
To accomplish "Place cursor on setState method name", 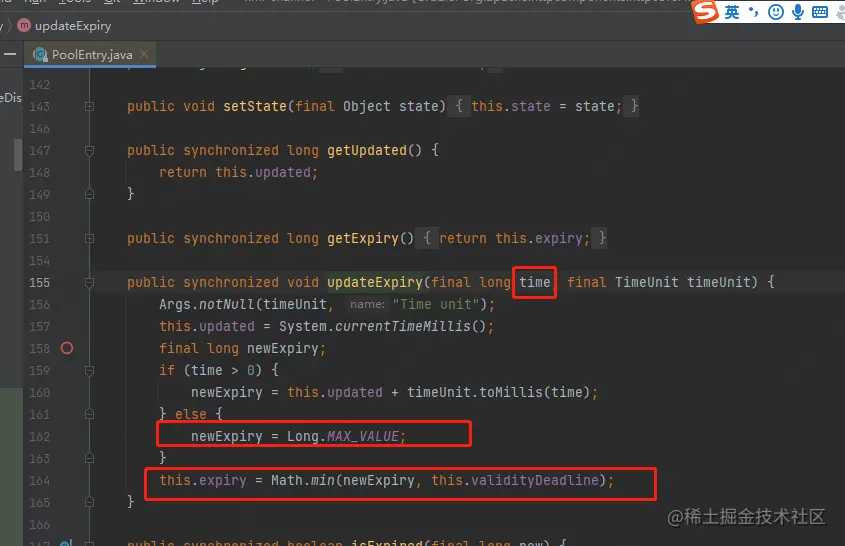I will (255, 106).
